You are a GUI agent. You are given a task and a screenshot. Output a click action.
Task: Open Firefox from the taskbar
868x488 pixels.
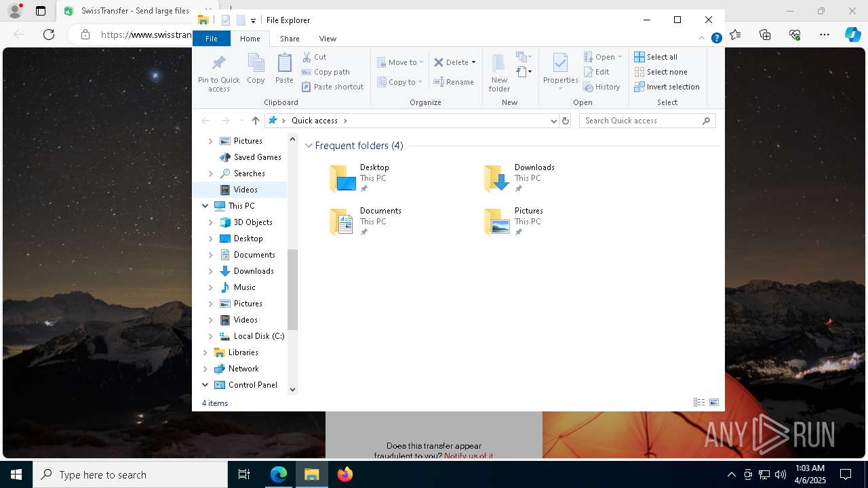click(x=345, y=474)
